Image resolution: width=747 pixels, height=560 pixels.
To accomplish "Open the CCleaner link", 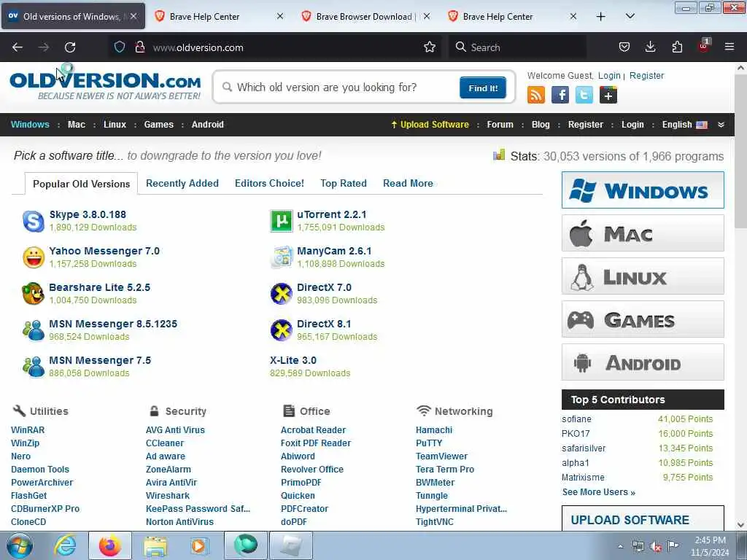I will [164, 443].
